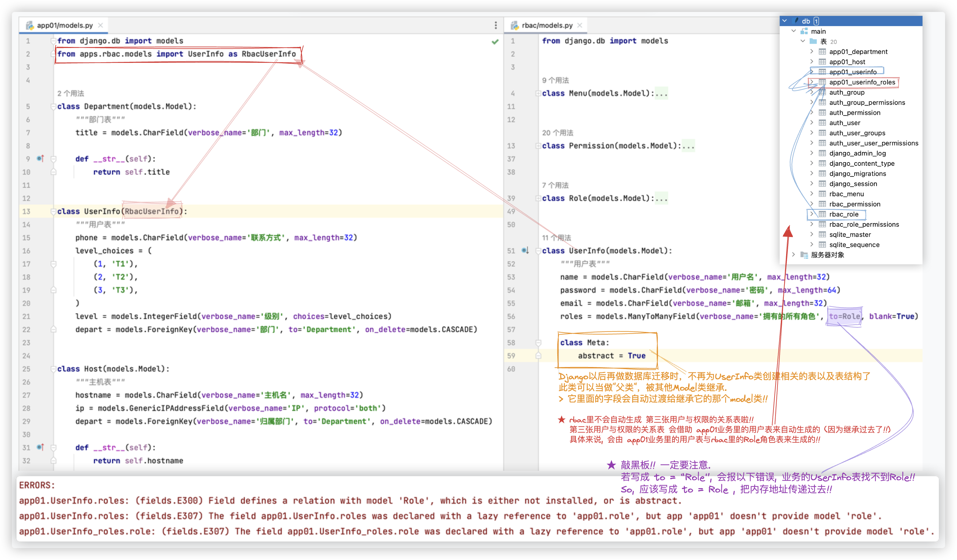Click the overridden gutter icon at rbac UserInfo
957x560 pixels.
click(x=525, y=250)
